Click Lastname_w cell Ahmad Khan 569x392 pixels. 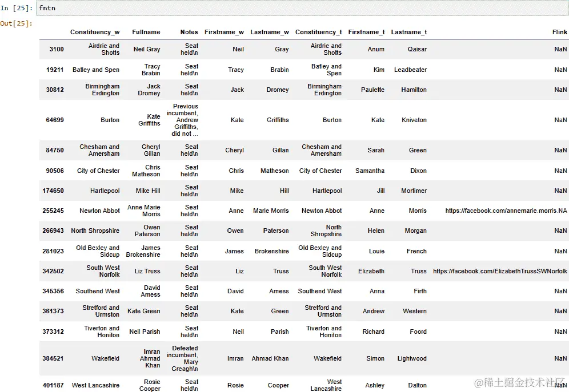point(270,358)
